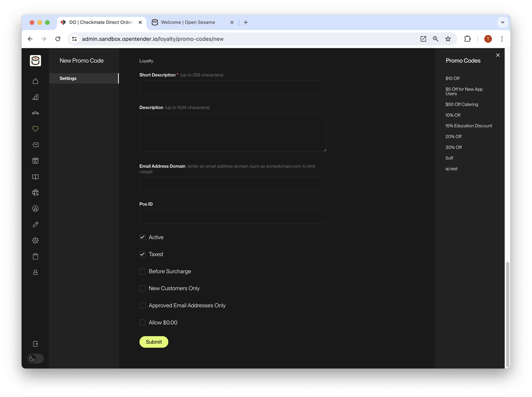532x397 pixels.
Task: Click the Pos ID input field
Action: click(x=233, y=217)
